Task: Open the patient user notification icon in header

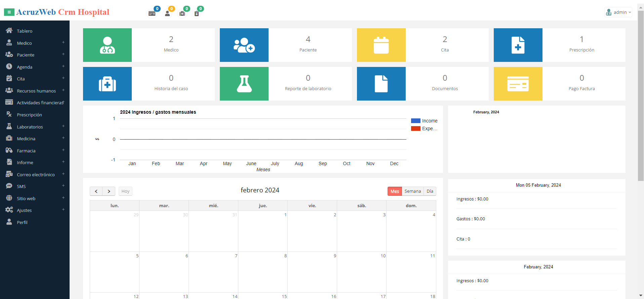Action: (167, 13)
